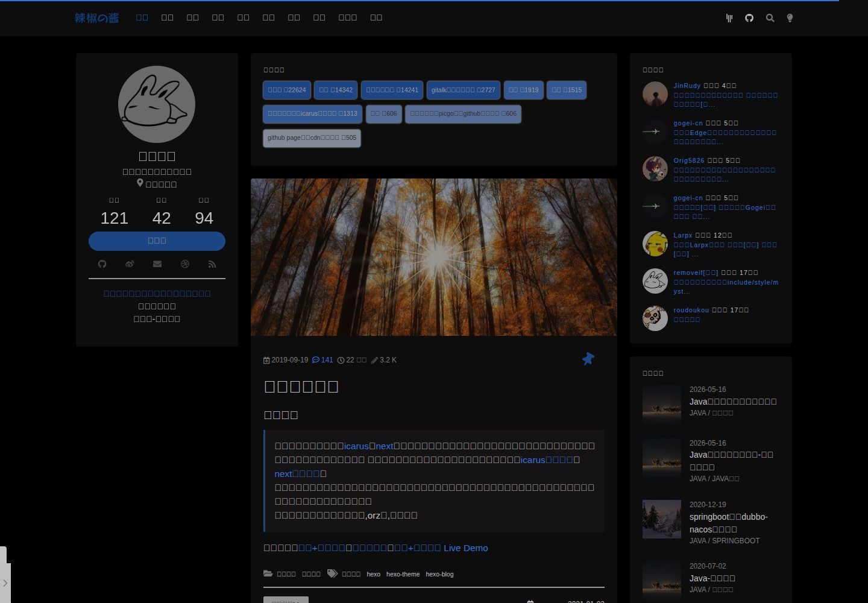
Task: Click the 42 count in profile stats
Action: point(162,218)
